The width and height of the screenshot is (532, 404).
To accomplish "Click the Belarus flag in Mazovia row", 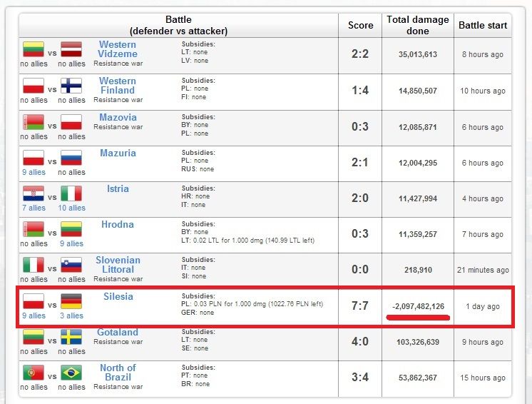I will click(33, 122).
